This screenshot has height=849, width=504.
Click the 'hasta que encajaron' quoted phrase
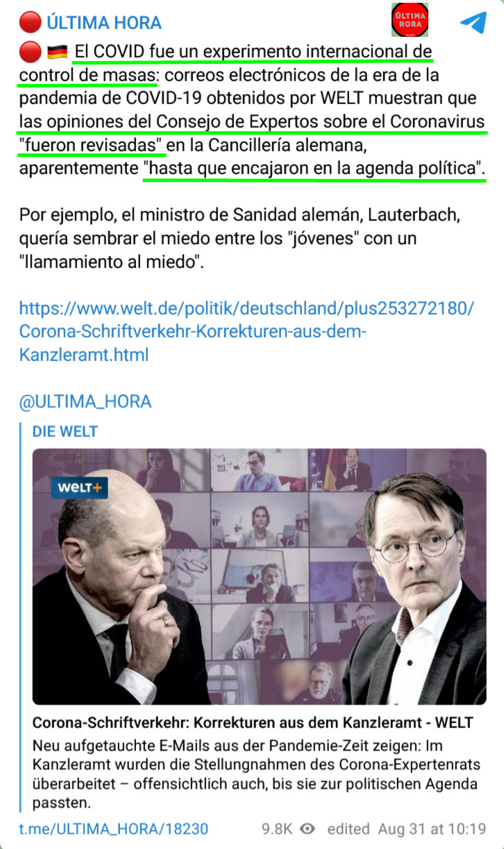(314, 168)
